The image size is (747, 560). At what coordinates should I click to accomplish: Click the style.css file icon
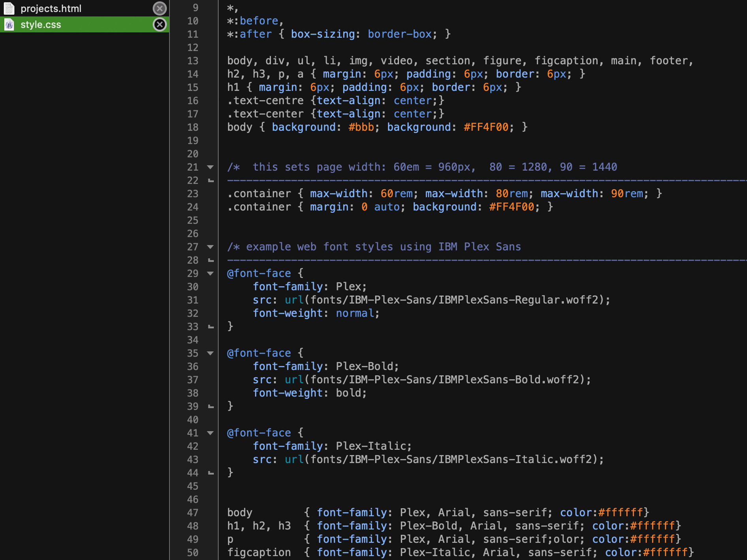pyautogui.click(x=9, y=25)
